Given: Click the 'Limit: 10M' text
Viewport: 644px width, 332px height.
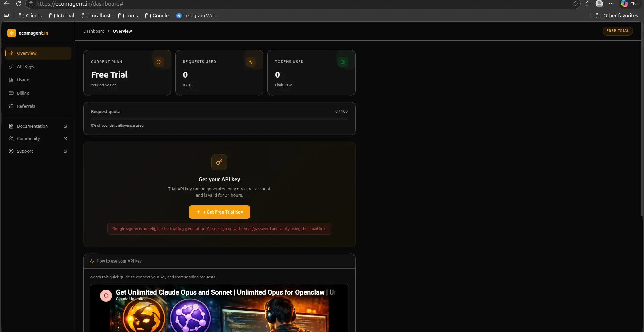Looking at the screenshot, I should pos(284,85).
